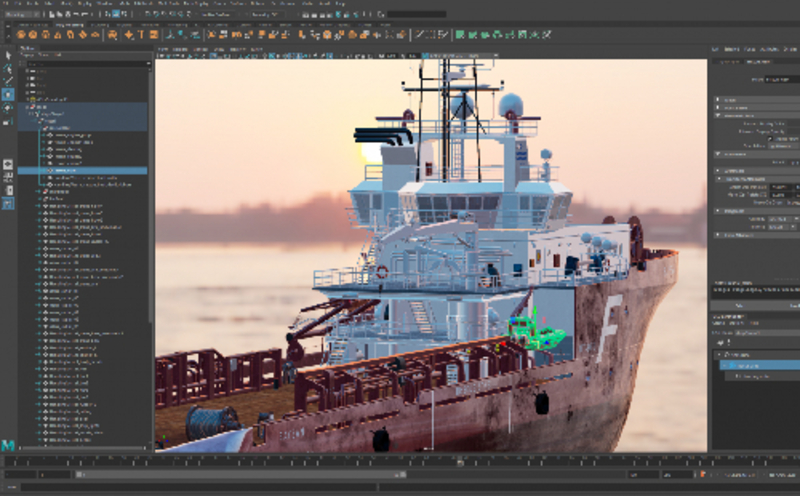The width and height of the screenshot is (800, 496).
Task: Create a polygon cube from the shelf
Action: [33, 35]
